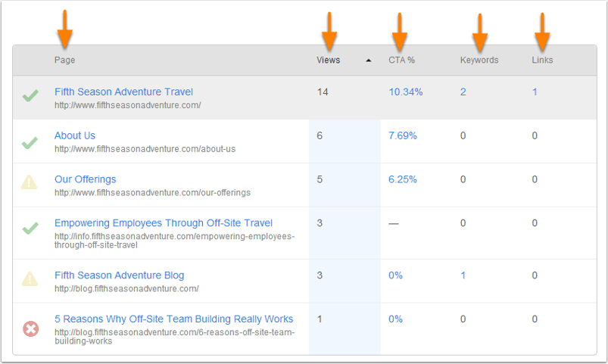Click links value 0 for Fifth Season Adventure Blog

(x=535, y=275)
